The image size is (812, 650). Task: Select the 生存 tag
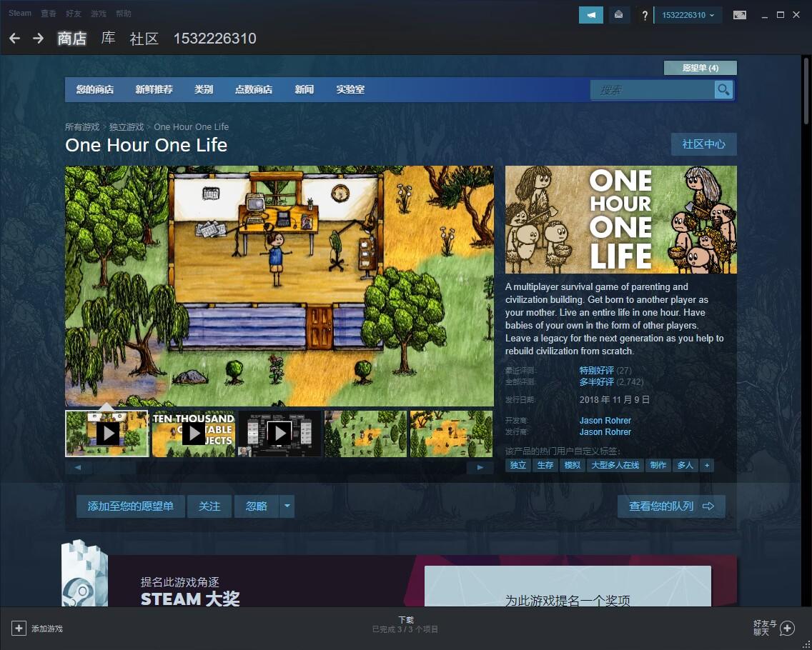click(545, 465)
